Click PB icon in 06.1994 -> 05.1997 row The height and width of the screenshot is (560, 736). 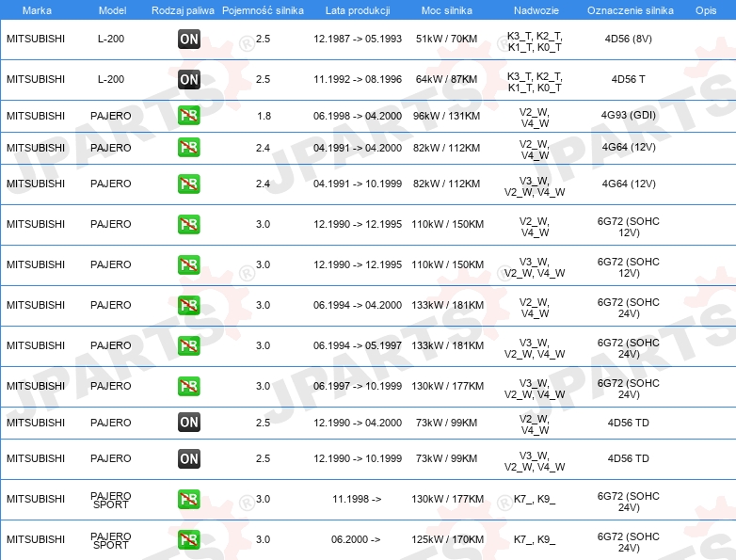189,345
